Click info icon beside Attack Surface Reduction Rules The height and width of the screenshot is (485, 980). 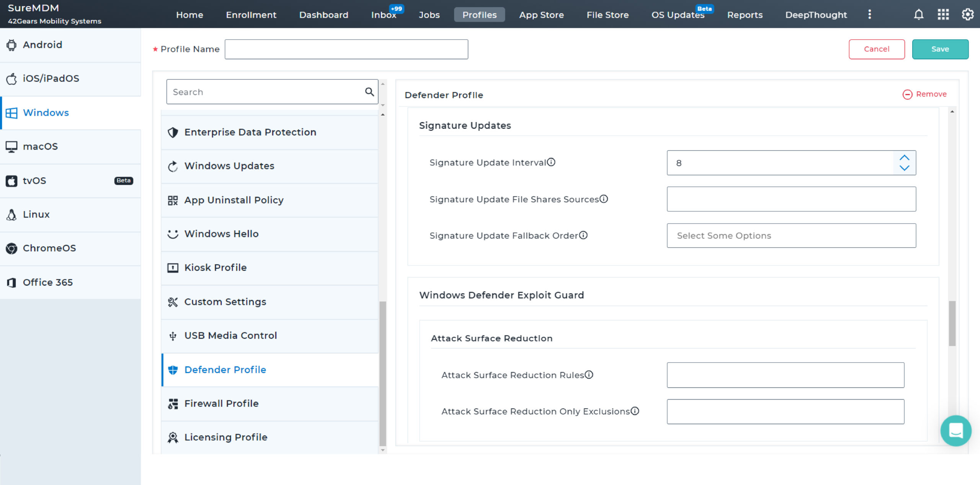tap(589, 375)
